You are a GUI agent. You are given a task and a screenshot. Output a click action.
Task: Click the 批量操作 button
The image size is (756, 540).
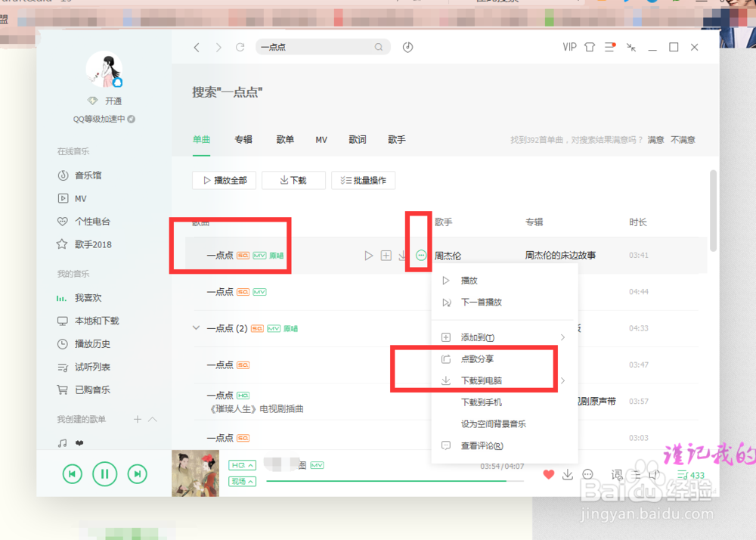pos(363,180)
